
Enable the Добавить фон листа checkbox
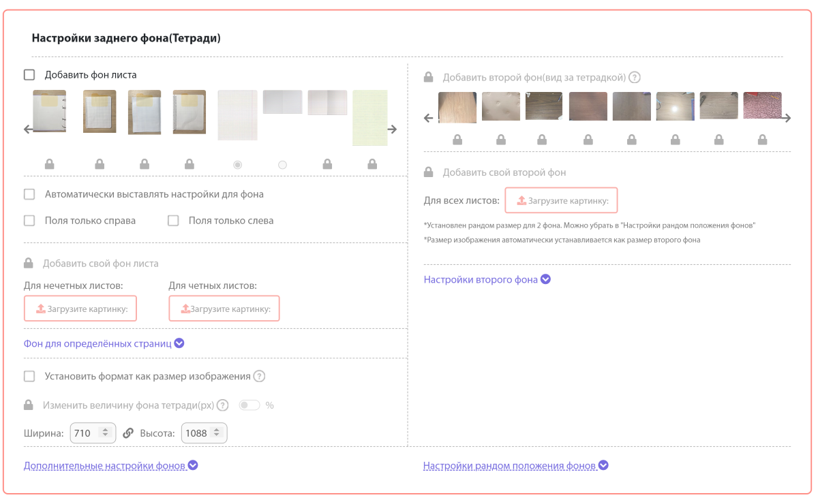[29, 75]
